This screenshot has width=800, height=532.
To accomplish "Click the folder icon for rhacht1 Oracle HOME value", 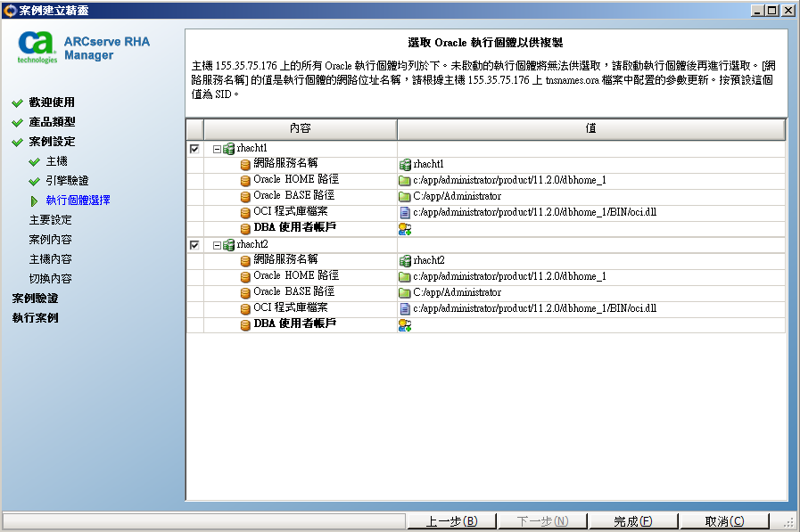I will coord(405,180).
